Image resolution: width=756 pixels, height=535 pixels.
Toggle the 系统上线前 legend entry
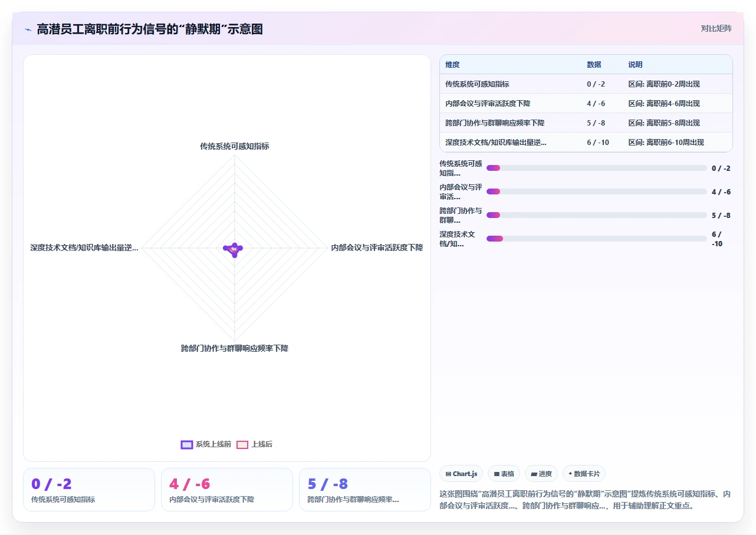tap(206, 444)
